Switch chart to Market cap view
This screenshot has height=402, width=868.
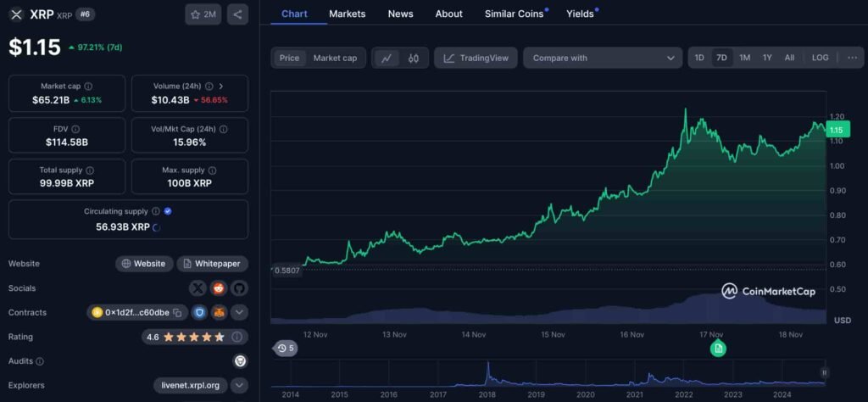[335, 58]
